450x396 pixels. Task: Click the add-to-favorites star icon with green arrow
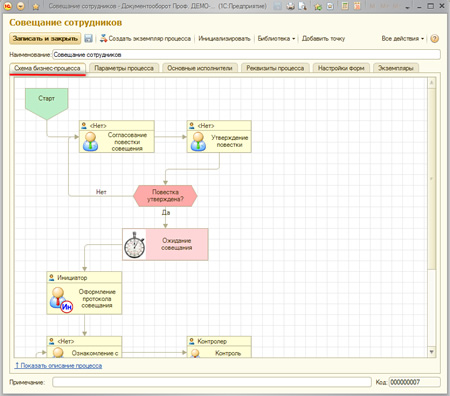(x=318, y=6)
